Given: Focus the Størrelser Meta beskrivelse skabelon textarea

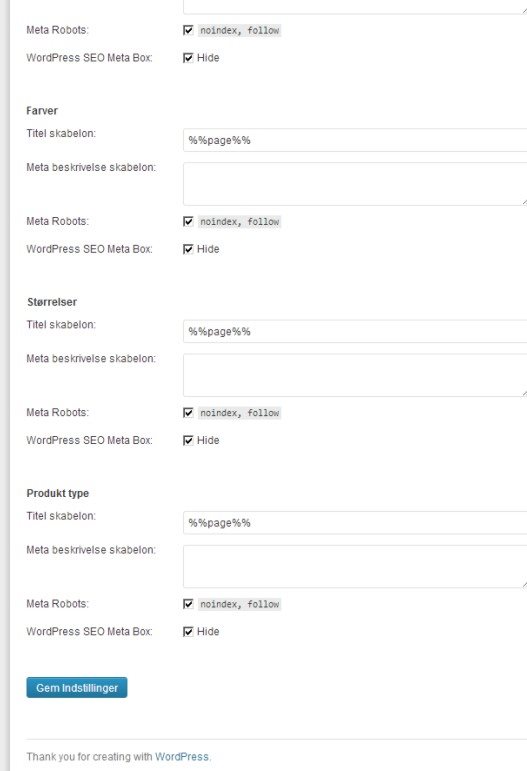Looking at the screenshot, I should 355,375.
